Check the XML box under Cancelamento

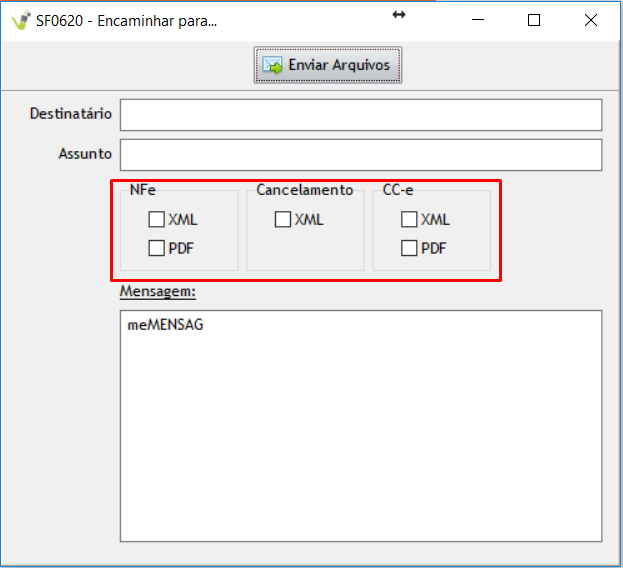283,220
